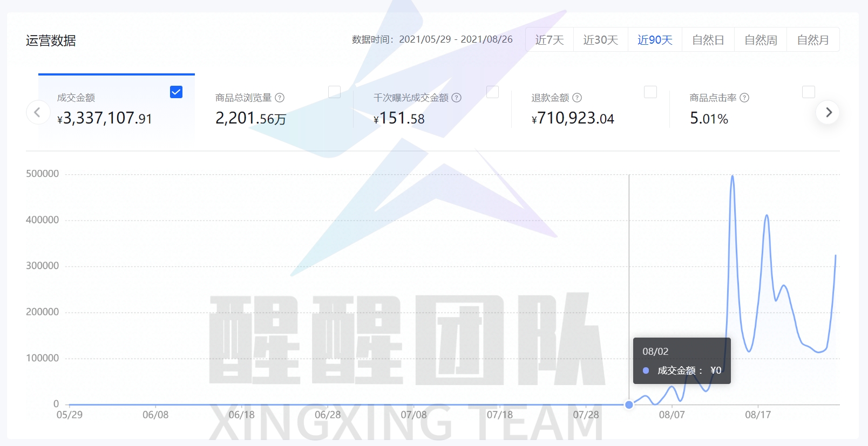Click the 商品点击率 label
Viewport: 868px width, 446px height.
pos(713,98)
